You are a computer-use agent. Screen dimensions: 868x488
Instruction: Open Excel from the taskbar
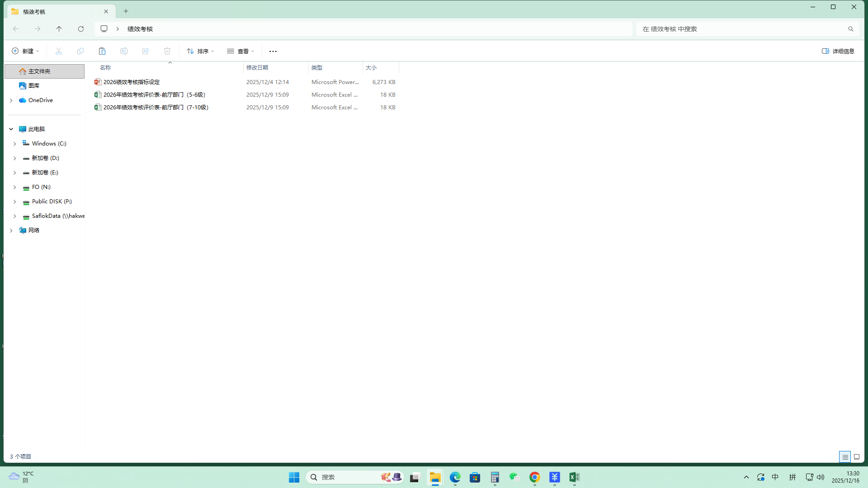(x=574, y=477)
